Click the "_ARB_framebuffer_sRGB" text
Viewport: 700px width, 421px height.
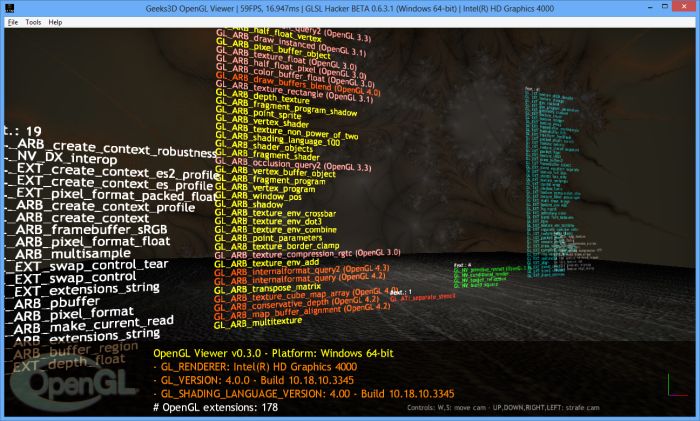[86, 229]
